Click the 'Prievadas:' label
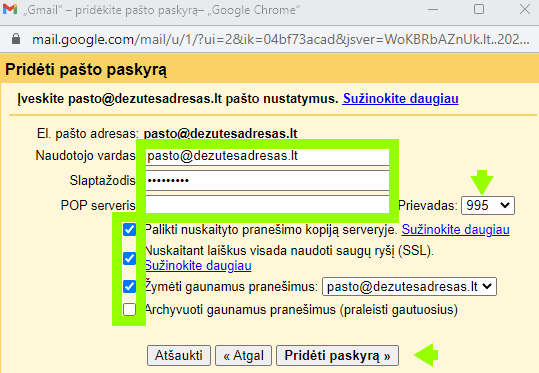The image size is (539, 373). click(x=428, y=206)
